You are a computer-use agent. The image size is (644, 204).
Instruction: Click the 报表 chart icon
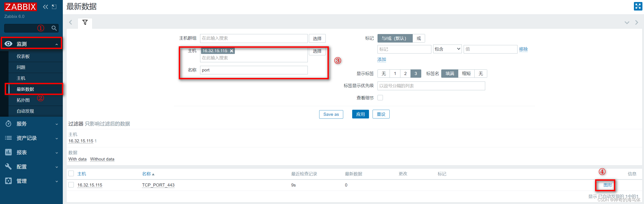click(x=8, y=152)
